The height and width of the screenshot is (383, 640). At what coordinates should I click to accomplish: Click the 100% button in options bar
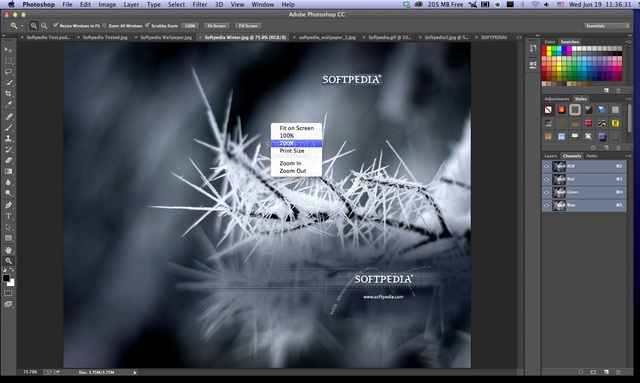click(190, 26)
